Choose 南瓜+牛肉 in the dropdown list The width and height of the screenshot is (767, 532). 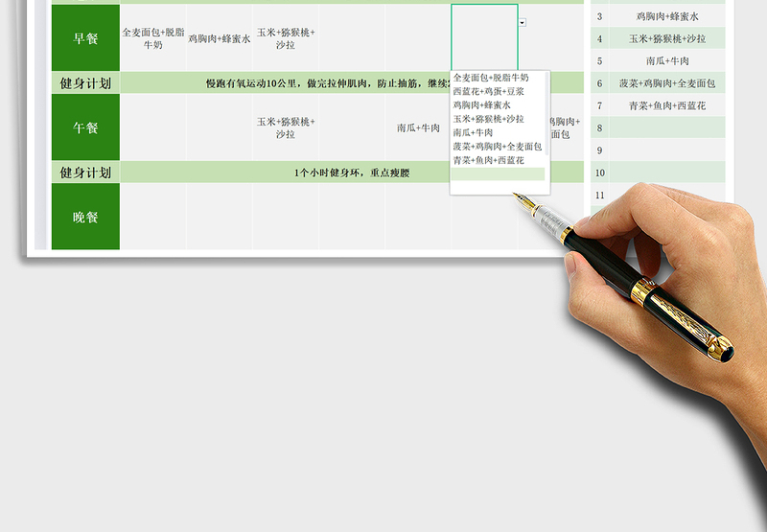[x=473, y=132]
